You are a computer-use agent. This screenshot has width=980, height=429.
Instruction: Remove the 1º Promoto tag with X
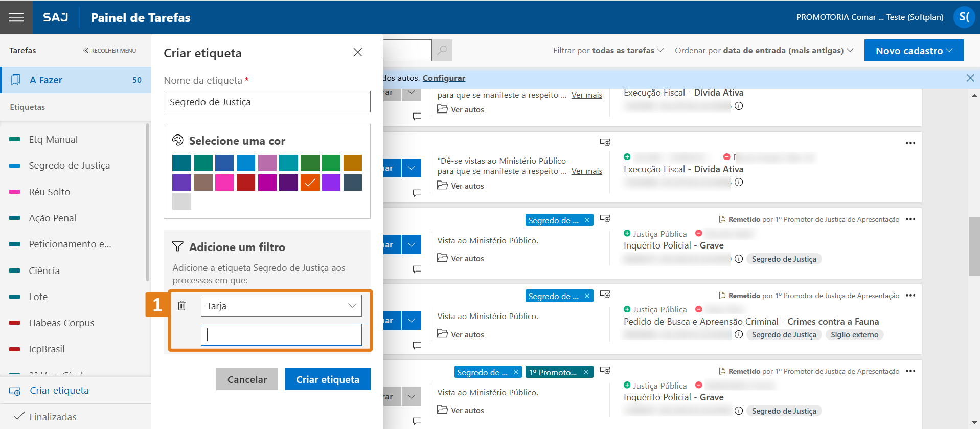pos(586,372)
